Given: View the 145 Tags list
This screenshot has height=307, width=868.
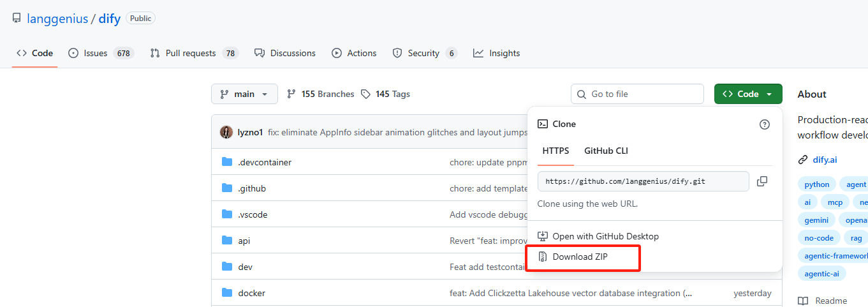Looking at the screenshot, I should (x=386, y=94).
